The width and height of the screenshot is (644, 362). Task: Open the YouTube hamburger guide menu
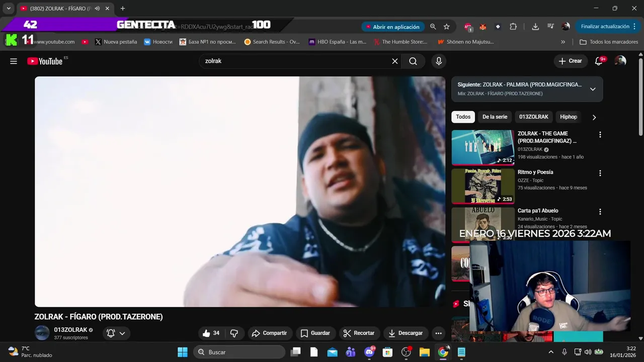(x=14, y=61)
